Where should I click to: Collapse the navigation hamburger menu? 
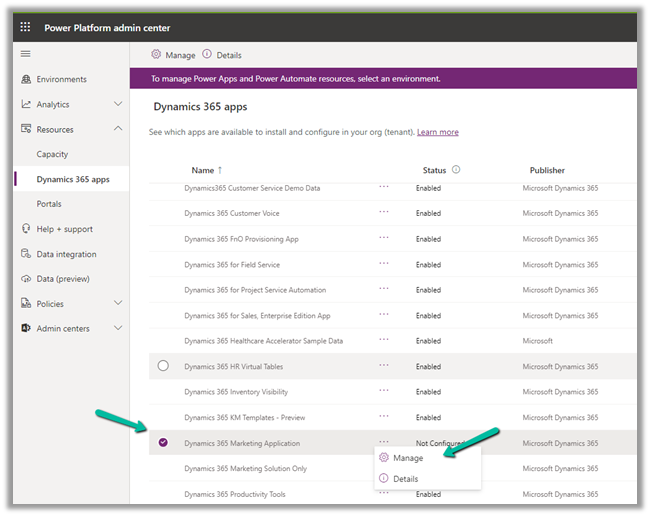tap(26, 54)
